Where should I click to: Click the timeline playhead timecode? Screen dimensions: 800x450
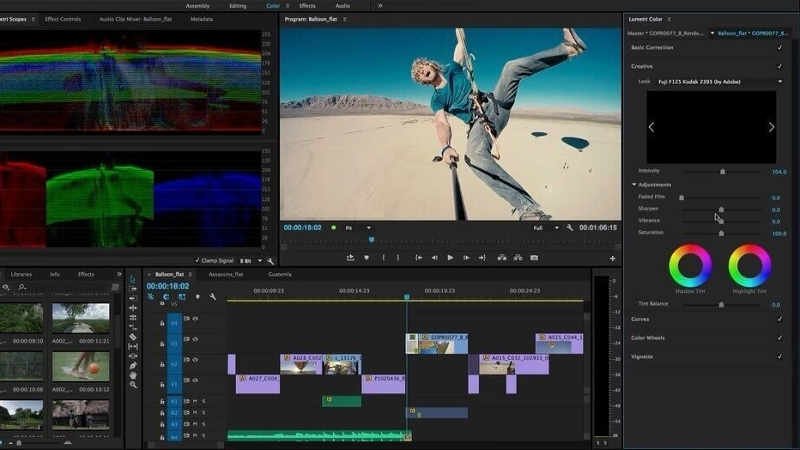tap(168, 286)
